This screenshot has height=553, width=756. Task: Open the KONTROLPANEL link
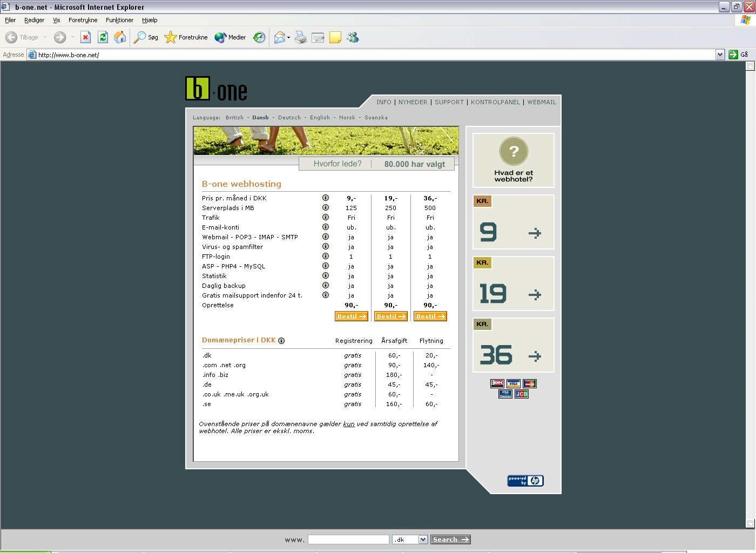tap(495, 102)
